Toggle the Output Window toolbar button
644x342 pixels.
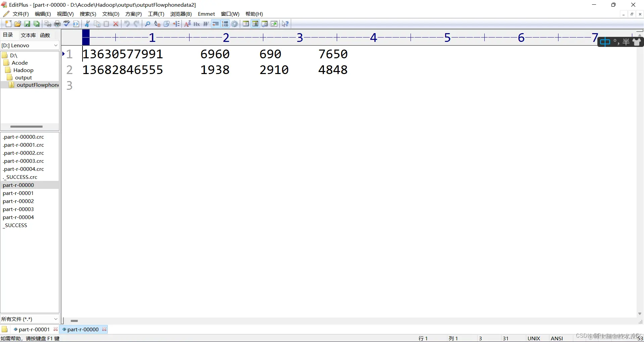click(265, 24)
